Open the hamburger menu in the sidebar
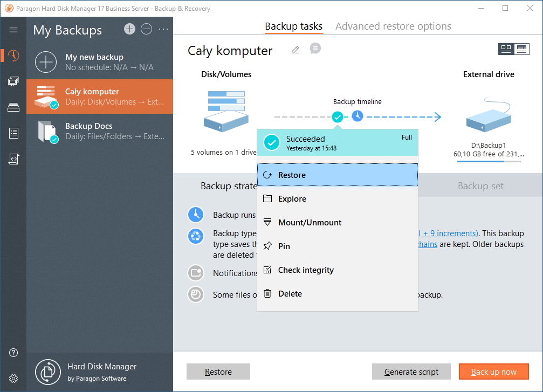This screenshot has height=392, width=543. [13, 30]
